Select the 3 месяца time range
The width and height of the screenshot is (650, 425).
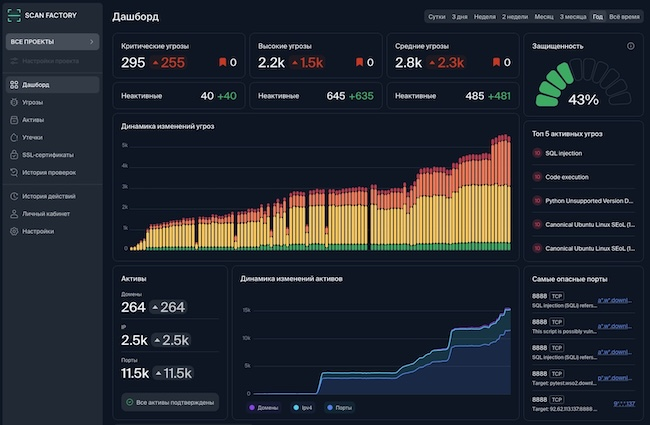(x=573, y=17)
